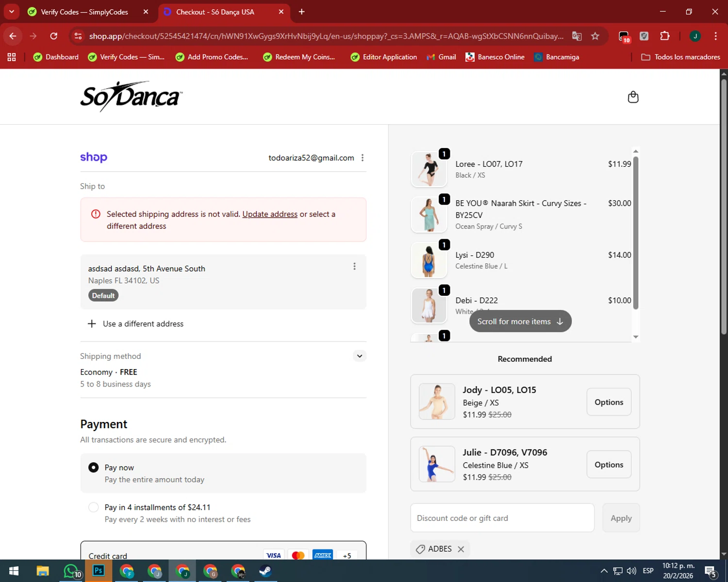Open Options for Julie - D7096, V7096
728x582 pixels.
[609, 465]
